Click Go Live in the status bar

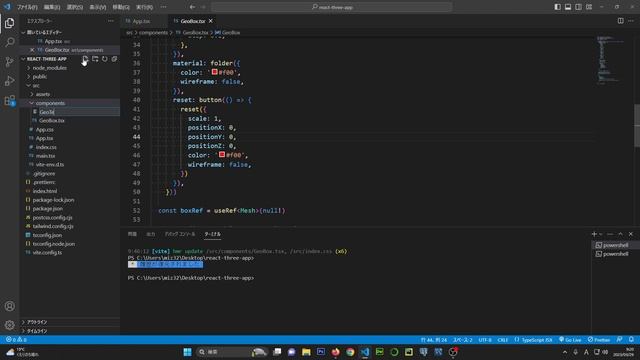click(x=570, y=340)
